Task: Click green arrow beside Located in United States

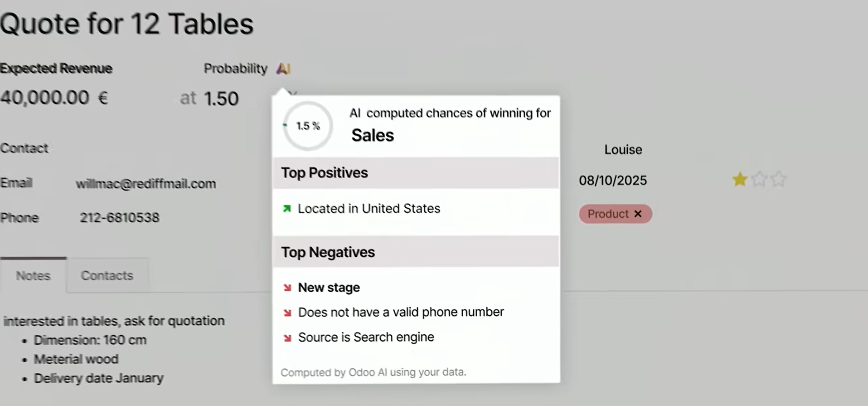Action: 287,209
